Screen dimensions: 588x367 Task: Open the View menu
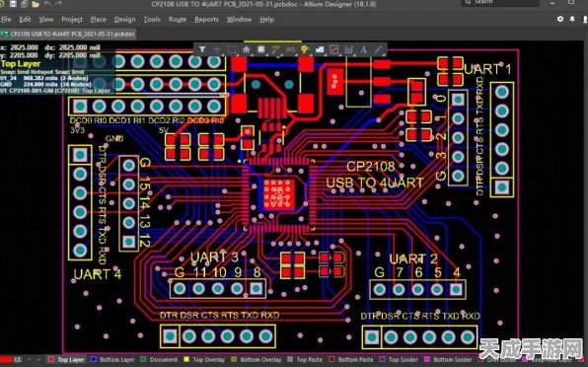point(46,19)
